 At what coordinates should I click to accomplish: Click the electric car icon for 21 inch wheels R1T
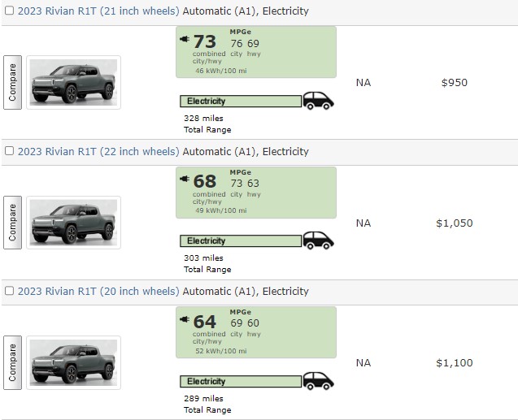point(318,101)
